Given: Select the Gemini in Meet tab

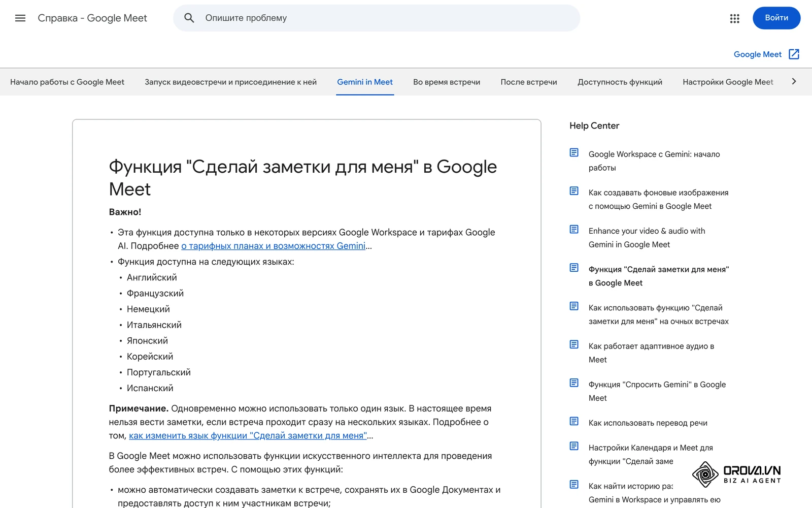Looking at the screenshot, I should 365,82.
